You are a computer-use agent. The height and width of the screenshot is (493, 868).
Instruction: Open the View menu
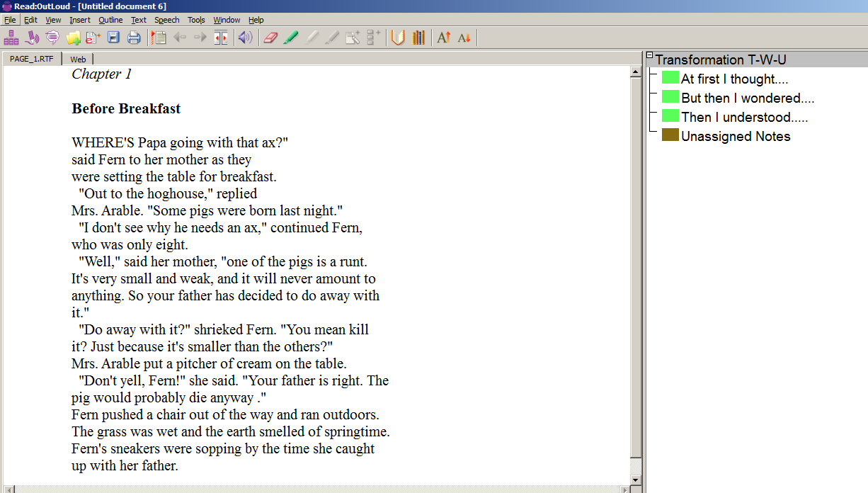click(53, 20)
